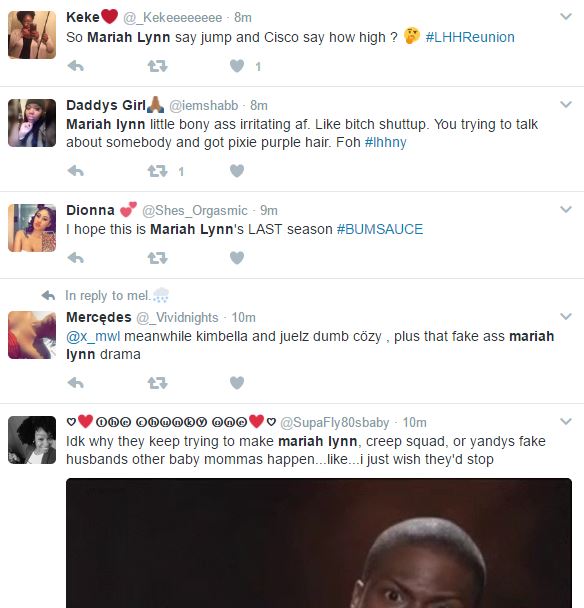Reply to Mercedes' tweet about kimbella
This screenshot has width=584, height=608.
[x=76, y=383]
